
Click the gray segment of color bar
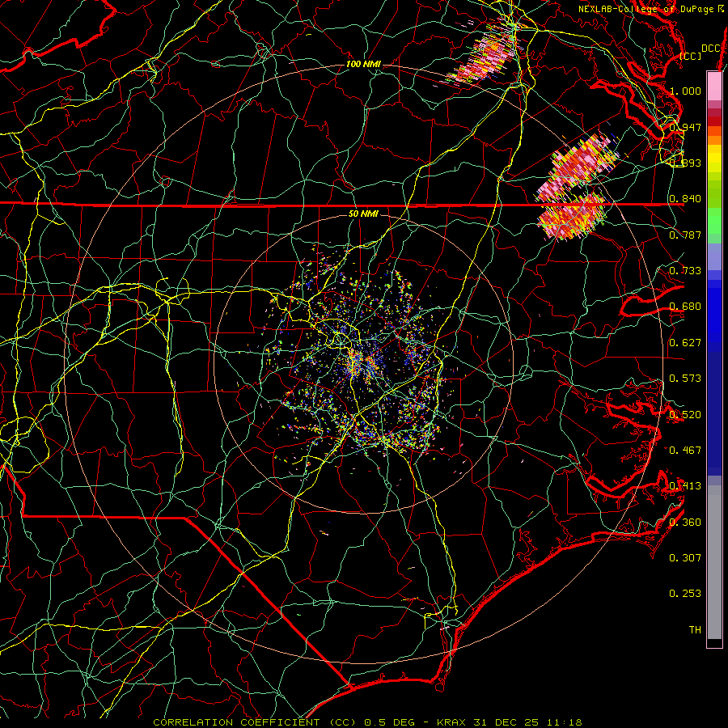coord(714,562)
